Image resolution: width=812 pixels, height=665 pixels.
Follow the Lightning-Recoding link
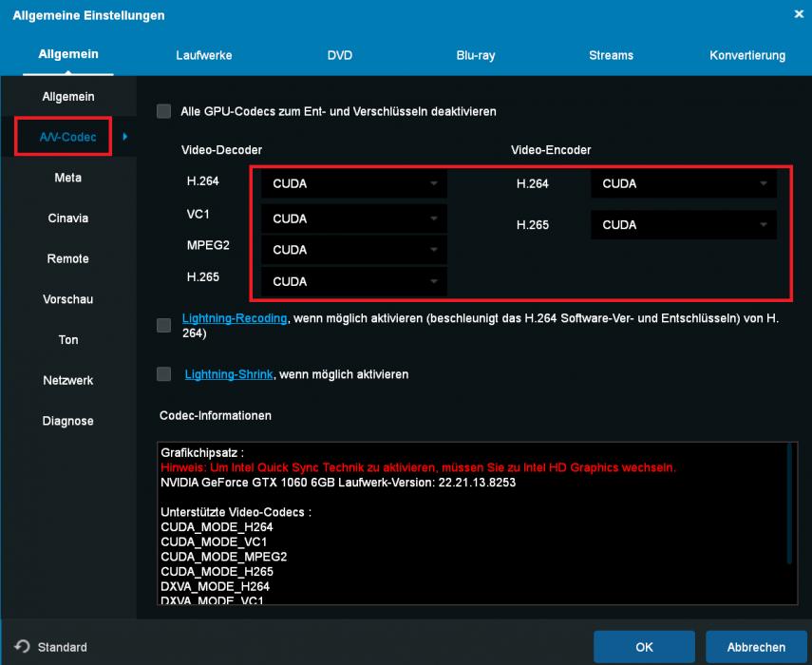pyautogui.click(x=235, y=319)
